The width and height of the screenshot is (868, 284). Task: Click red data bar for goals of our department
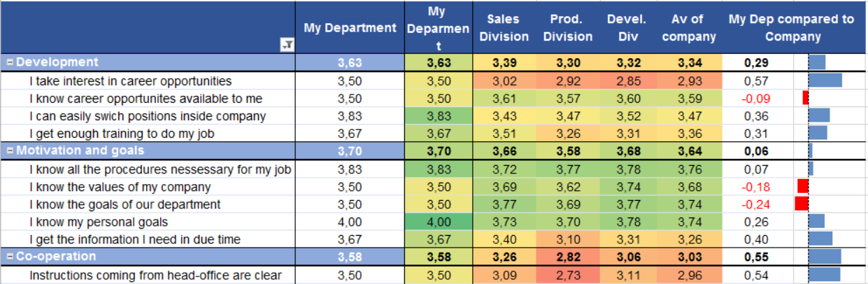click(x=802, y=204)
